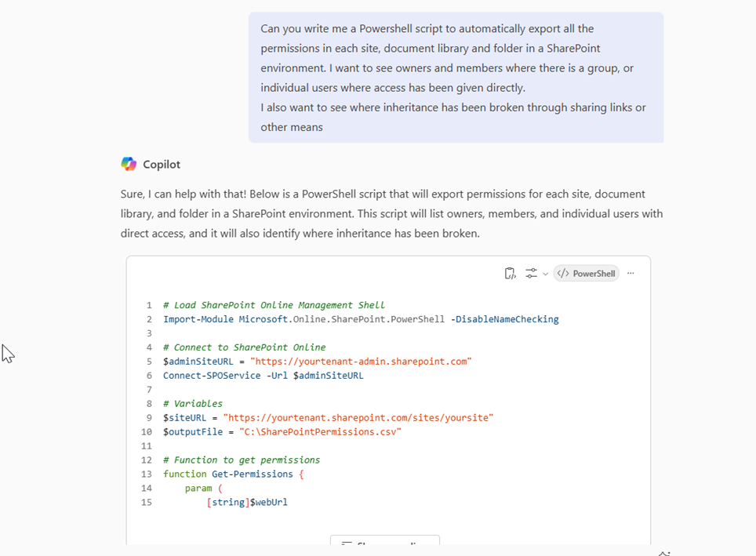This screenshot has height=556, width=756.
Task: Click the $siteURL yoursite URL string
Action: click(x=358, y=418)
